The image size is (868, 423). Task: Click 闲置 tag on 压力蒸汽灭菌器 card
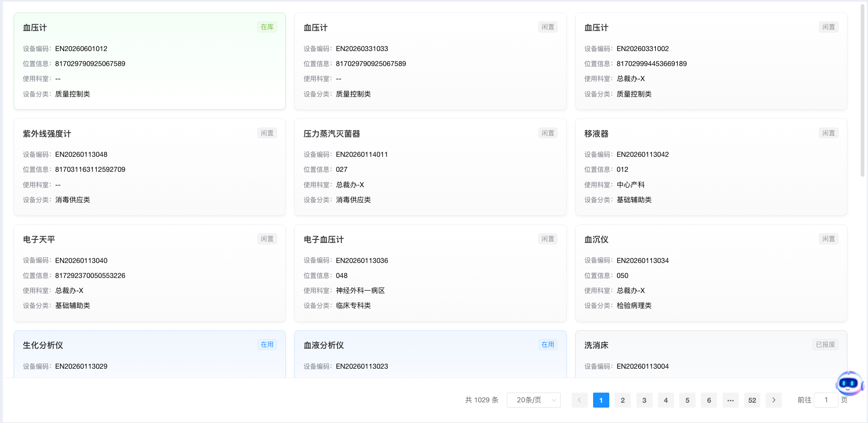pos(548,133)
